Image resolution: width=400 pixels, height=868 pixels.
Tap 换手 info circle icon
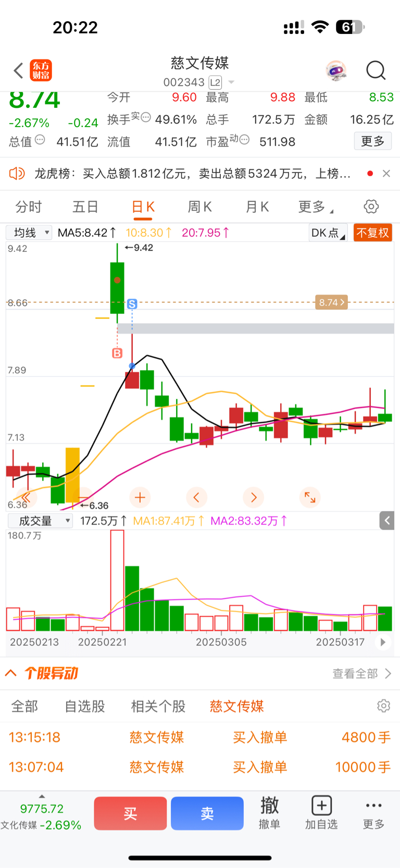(x=146, y=117)
